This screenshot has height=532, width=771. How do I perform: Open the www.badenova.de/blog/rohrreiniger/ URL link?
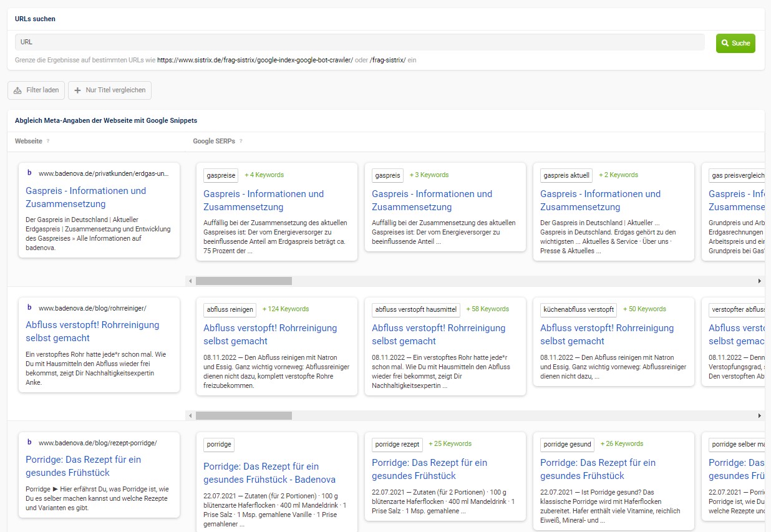coord(92,307)
